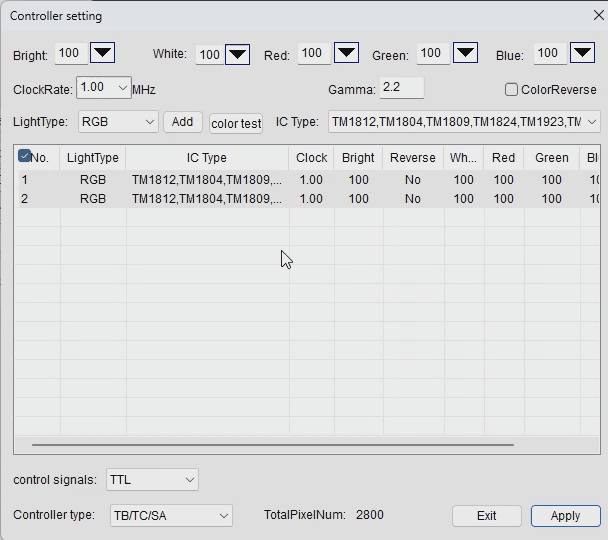Close the Controller setting dialog
Screen dimensions: 608x540
[598, 16]
